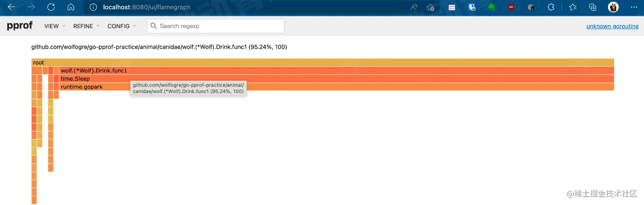
Task: Open the Read Aloud icon
Action: [x=414, y=7]
